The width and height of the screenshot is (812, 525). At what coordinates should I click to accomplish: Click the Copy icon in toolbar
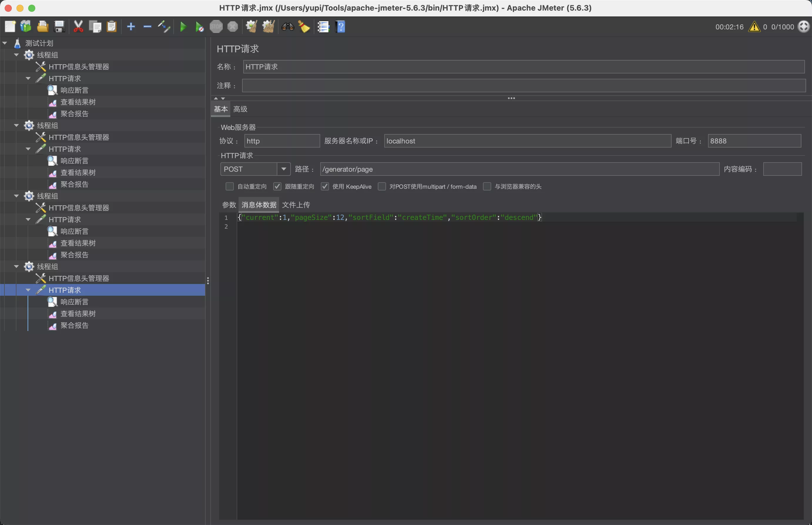click(x=95, y=26)
